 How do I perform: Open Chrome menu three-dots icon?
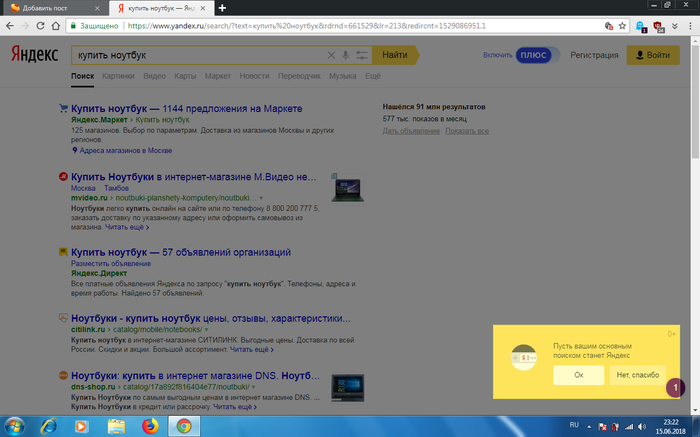coord(691,27)
